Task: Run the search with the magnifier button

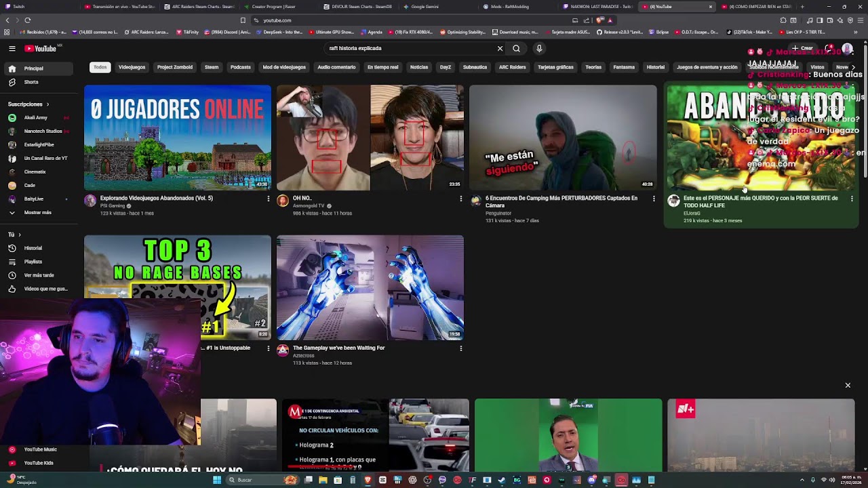Action: pos(516,48)
